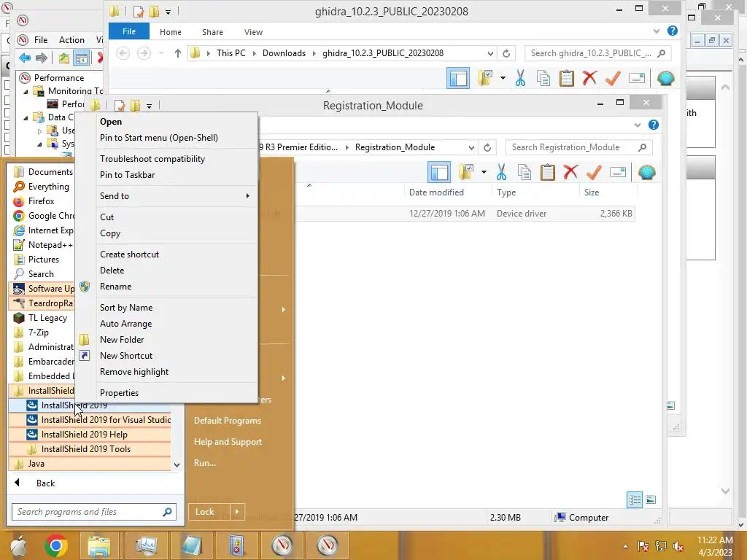The height and width of the screenshot is (560, 747).
Task: Open Run... from start menu
Action: (x=205, y=463)
